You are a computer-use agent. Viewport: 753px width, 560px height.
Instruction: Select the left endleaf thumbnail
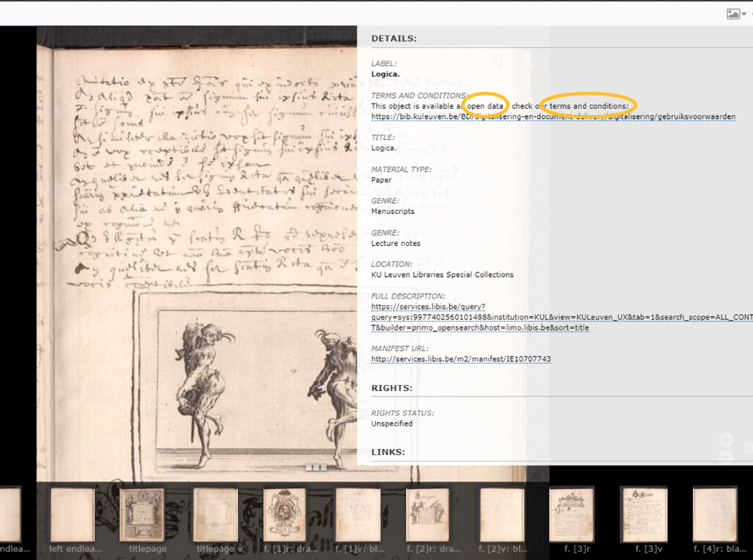coord(72,515)
